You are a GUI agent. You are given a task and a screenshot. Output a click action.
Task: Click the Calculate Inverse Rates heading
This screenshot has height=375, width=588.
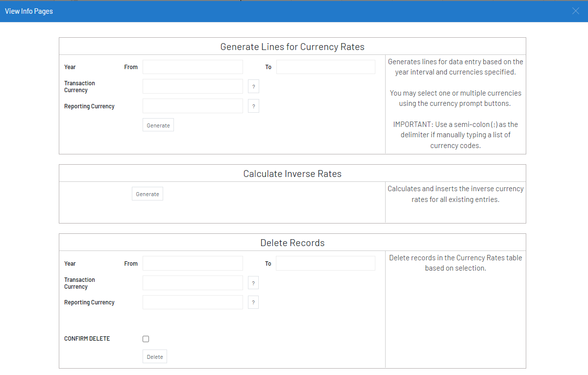(x=292, y=174)
